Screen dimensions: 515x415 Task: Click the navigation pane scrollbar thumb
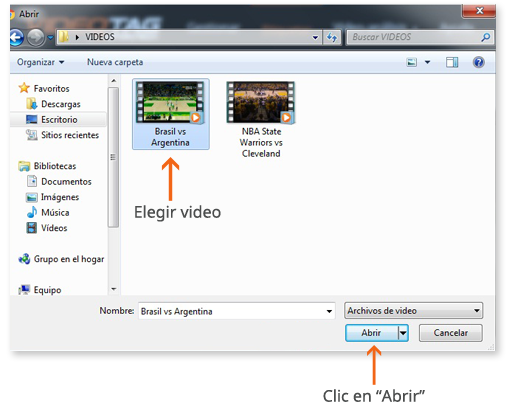[113, 157]
